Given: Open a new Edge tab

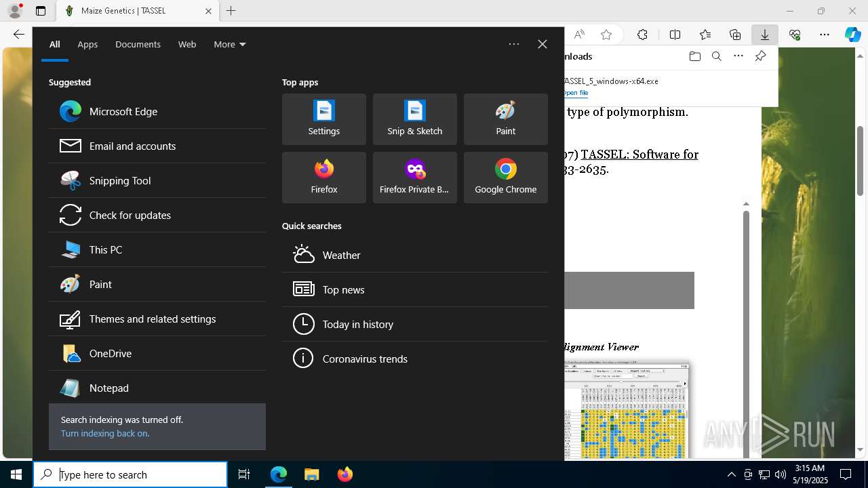Looking at the screenshot, I should (231, 11).
